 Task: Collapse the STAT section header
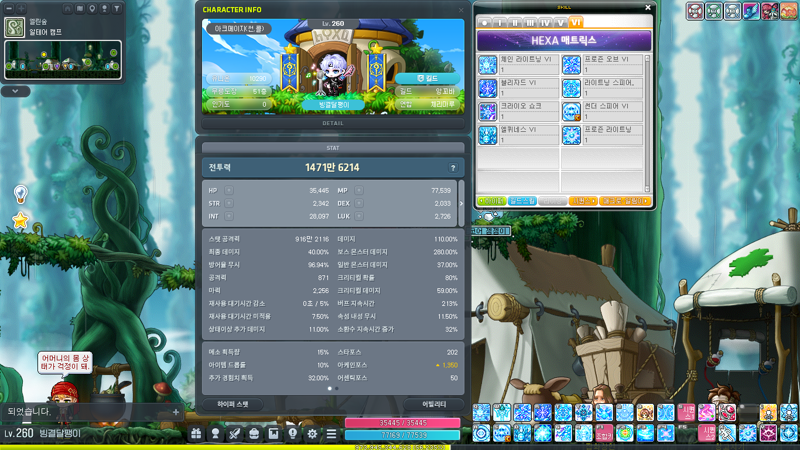(x=333, y=148)
